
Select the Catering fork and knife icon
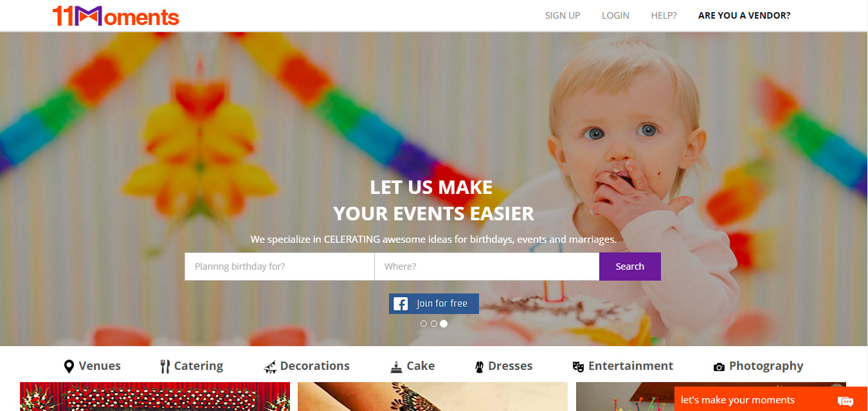pos(165,367)
